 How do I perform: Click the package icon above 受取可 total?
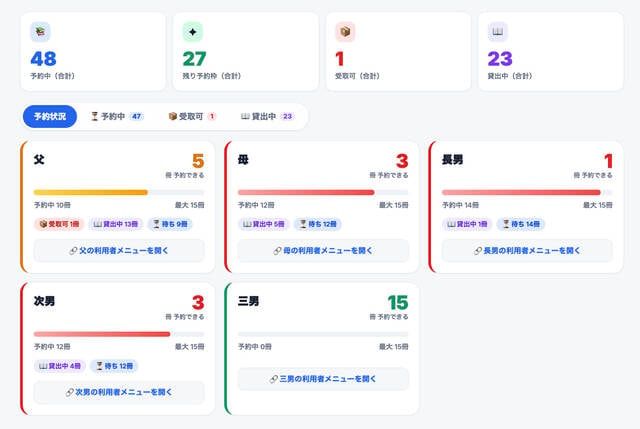(x=345, y=32)
